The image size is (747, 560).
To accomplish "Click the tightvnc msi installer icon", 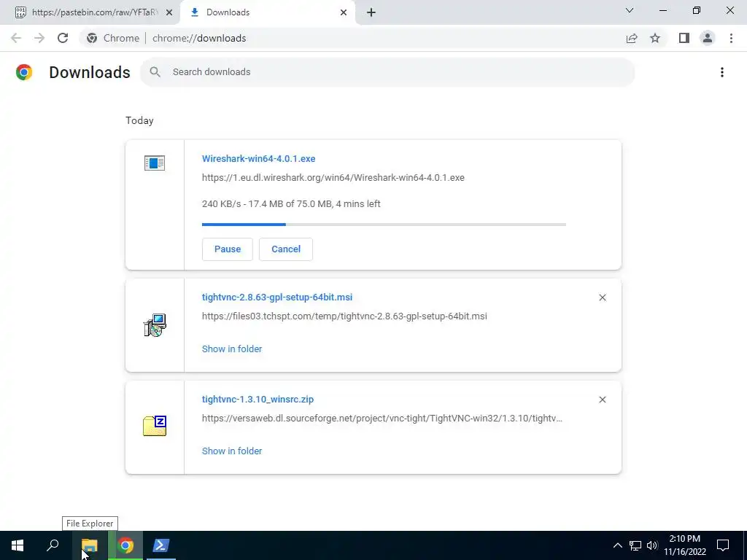I will tap(155, 325).
